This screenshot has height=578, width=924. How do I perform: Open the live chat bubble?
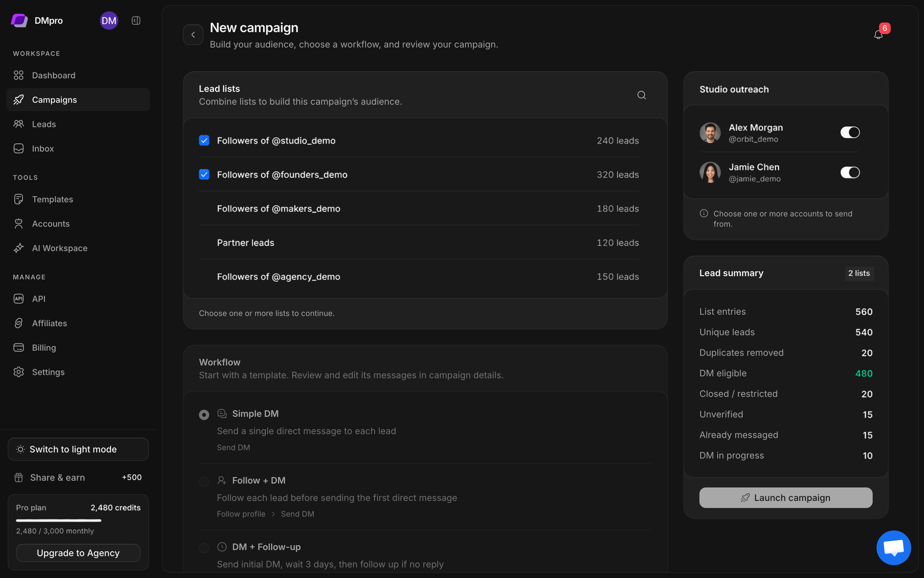(x=894, y=547)
